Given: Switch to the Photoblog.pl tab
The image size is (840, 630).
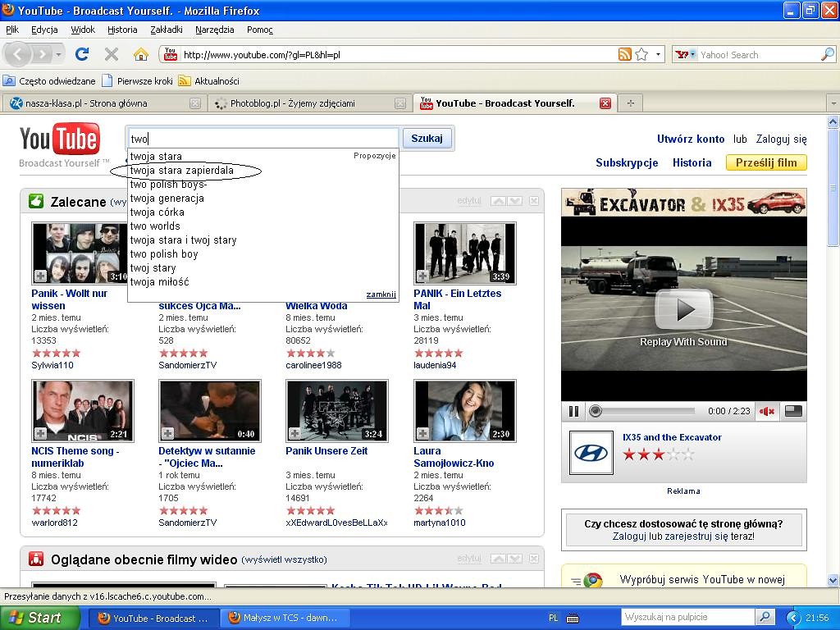Looking at the screenshot, I should [x=309, y=103].
